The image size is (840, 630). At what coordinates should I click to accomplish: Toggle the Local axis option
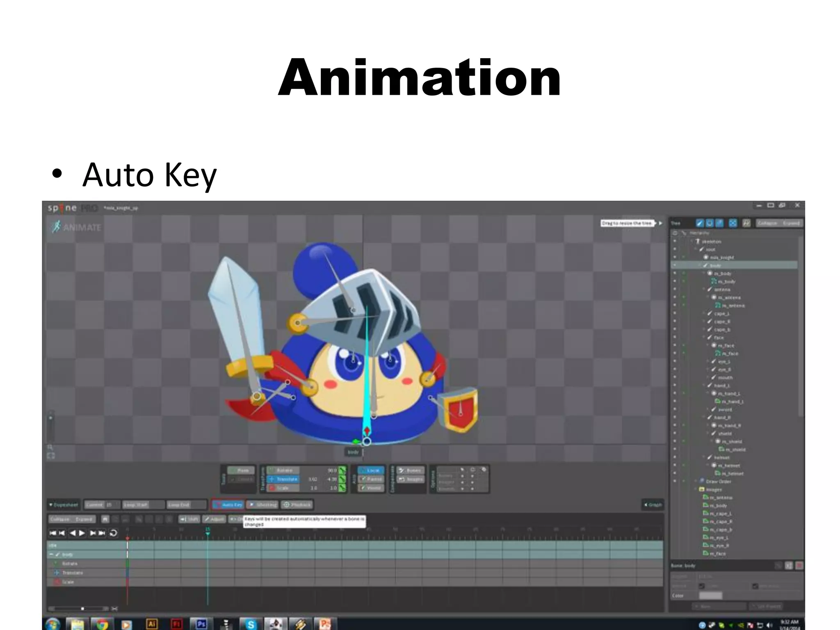370,470
